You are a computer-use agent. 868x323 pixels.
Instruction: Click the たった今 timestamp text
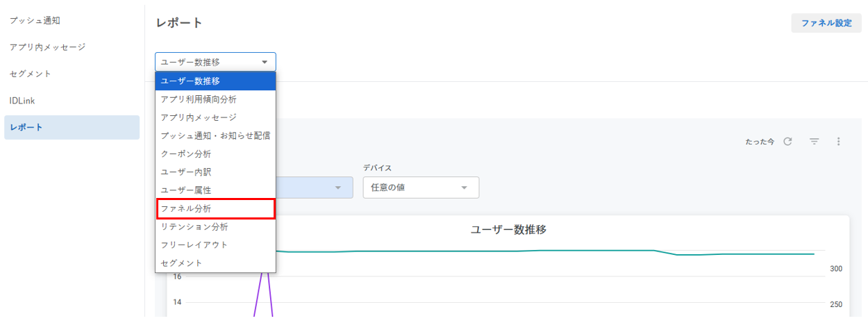click(759, 142)
